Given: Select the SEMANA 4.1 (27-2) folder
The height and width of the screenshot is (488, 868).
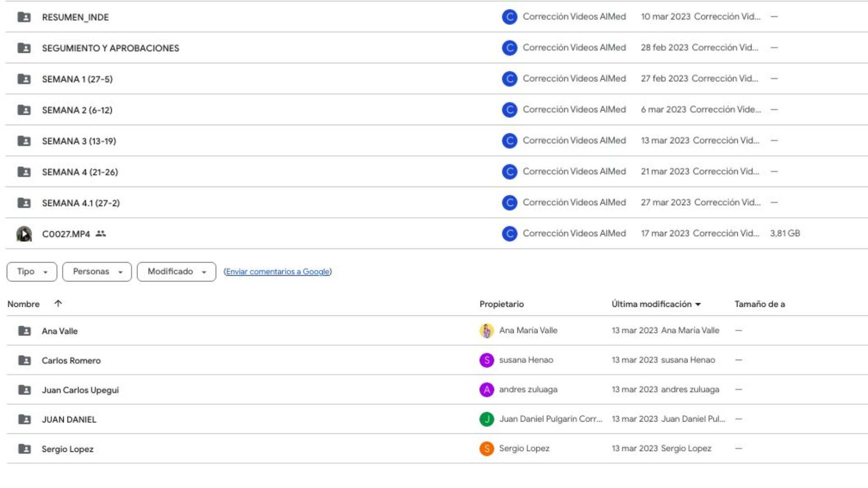Looking at the screenshot, I should click(80, 203).
